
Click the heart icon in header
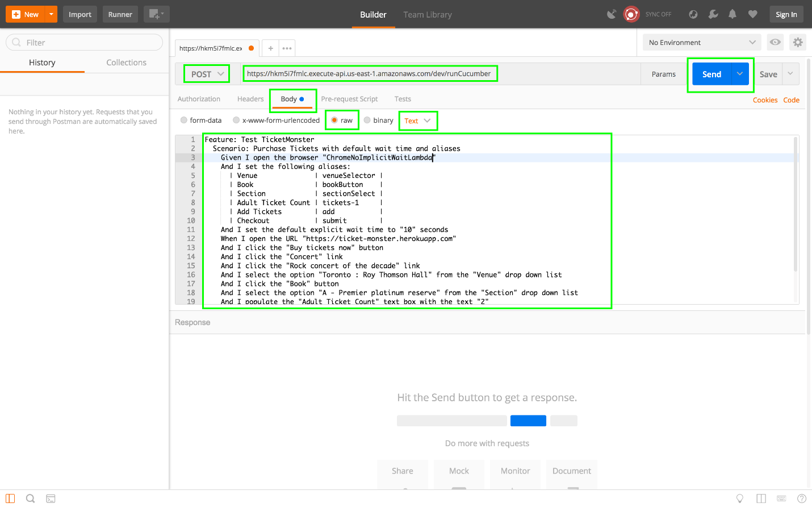(752, 14)
